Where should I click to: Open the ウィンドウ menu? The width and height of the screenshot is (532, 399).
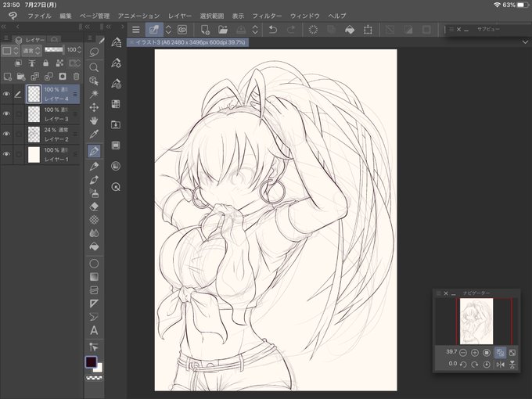pos(304,16)
